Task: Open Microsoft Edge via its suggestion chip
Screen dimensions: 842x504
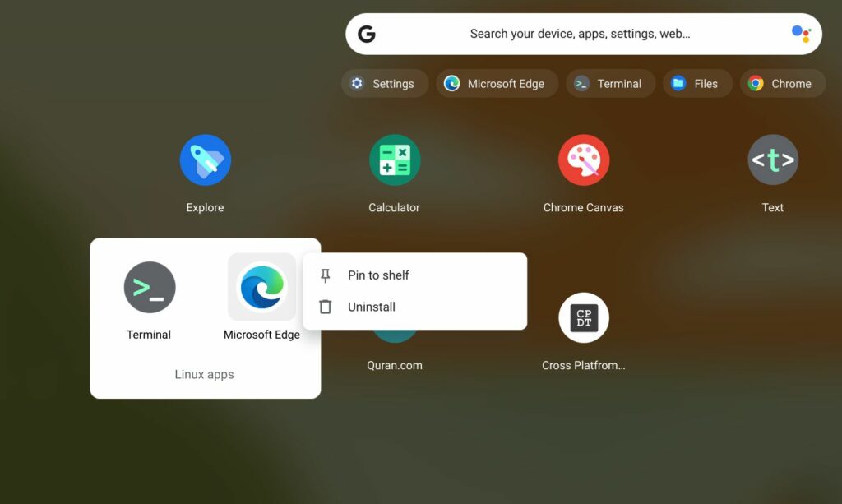Action: coord(497,83)
